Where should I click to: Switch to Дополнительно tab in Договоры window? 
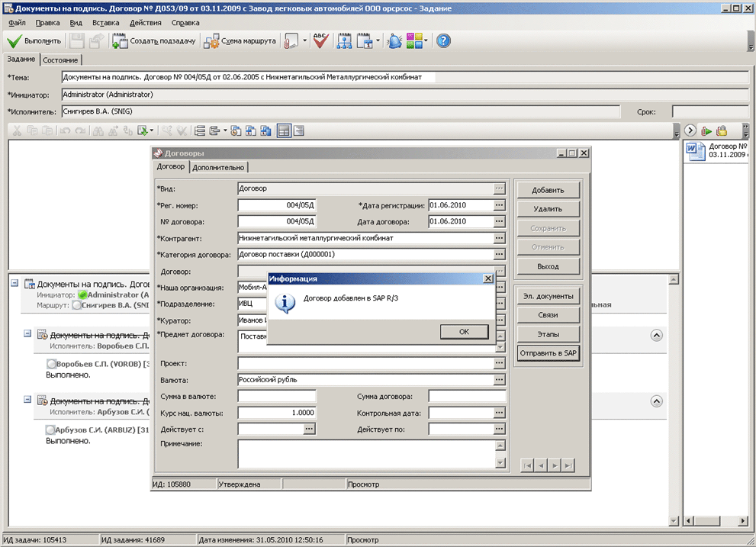pyautogui.click(x=218, y=167)
